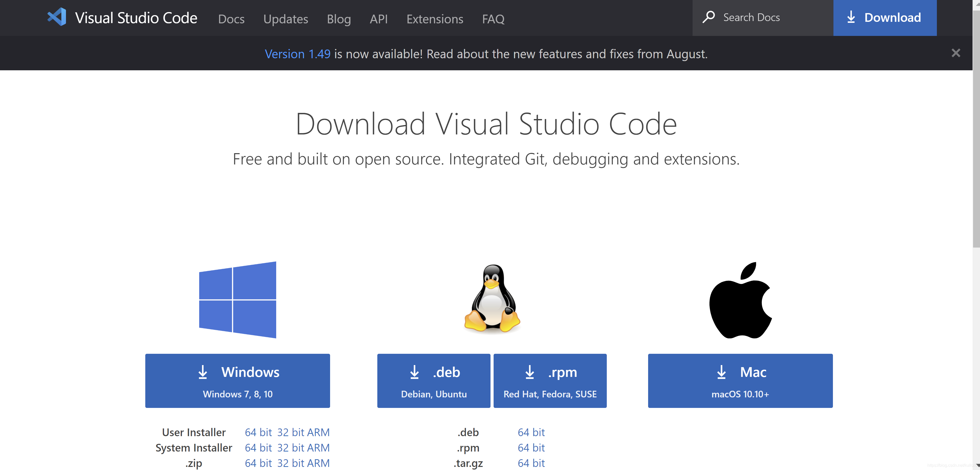Dismiss the version announcement banner
The height and width of the screenshot is (470, 980).
pyautogui.click(x=956, y=53)
